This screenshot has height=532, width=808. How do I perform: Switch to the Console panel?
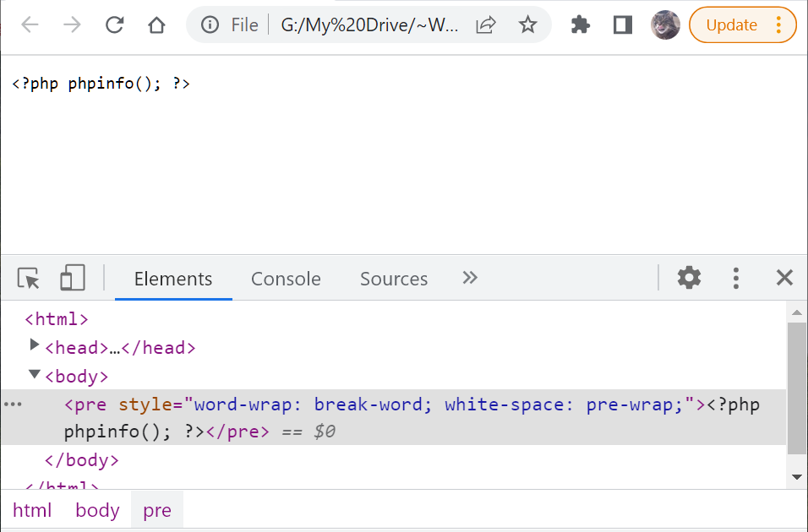coord(285,278)
